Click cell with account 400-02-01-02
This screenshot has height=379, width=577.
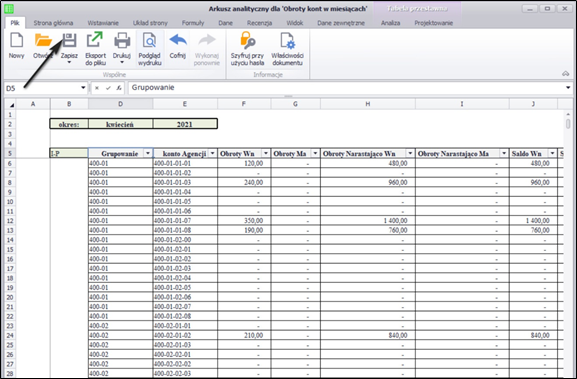pos(185,336)
